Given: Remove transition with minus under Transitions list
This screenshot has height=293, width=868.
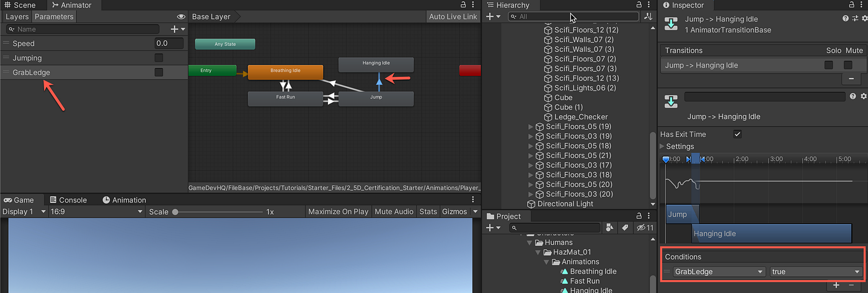Looking at the screenshot, I should coord(851,79).
